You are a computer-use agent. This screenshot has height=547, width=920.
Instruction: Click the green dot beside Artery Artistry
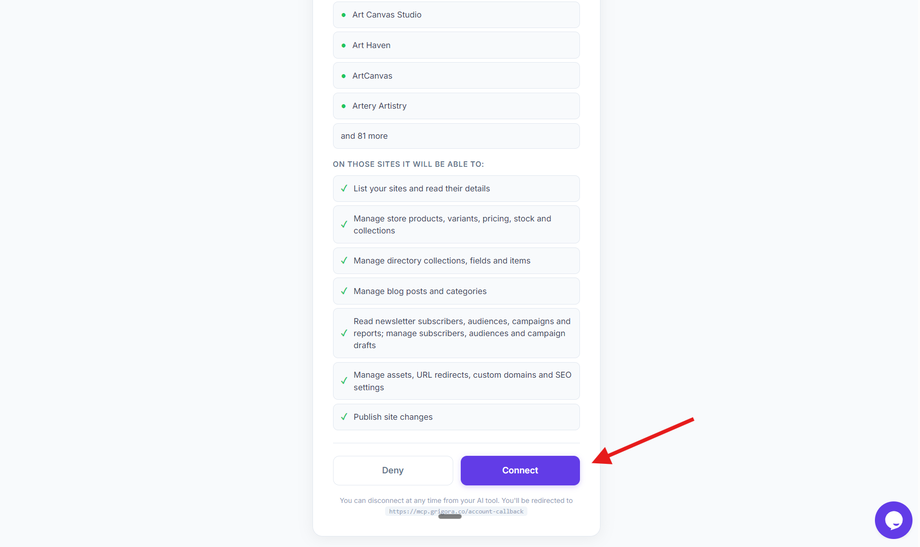(344, 106)
